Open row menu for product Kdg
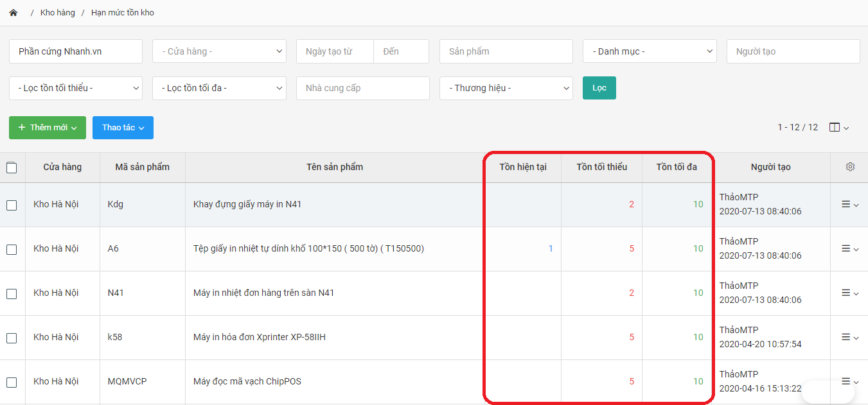 click(x=849, y=205)
